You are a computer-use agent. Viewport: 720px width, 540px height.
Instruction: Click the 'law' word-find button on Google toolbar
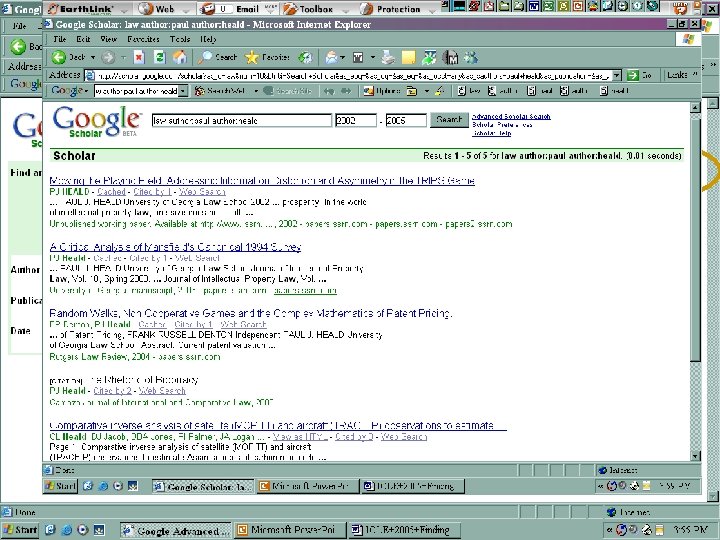[x=469, y=91]
